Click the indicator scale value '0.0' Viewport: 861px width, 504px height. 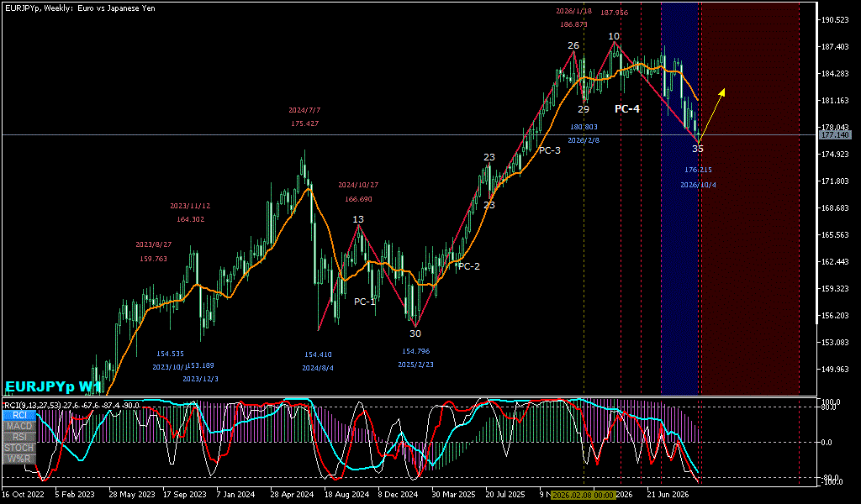pyautogui.click(x=827, y=442)
